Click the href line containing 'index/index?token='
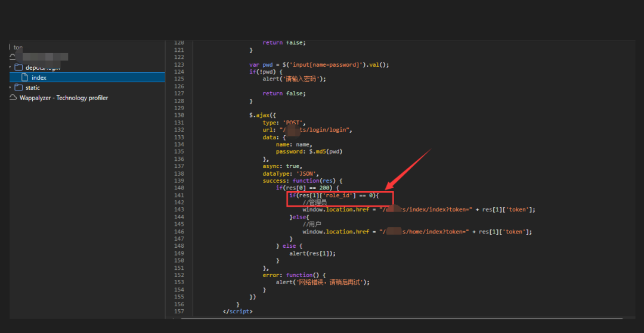 (x=419, y=210)
